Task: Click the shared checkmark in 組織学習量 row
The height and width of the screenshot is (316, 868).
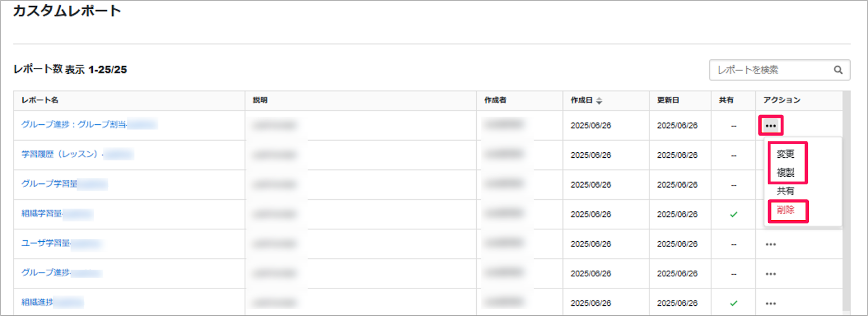Action: (733, 214)
